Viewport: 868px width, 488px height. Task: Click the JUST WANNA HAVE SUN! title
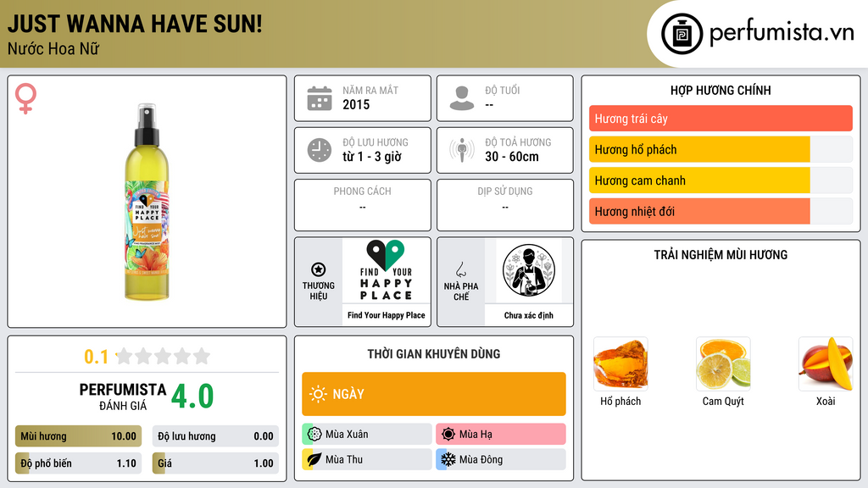point(135,24)
